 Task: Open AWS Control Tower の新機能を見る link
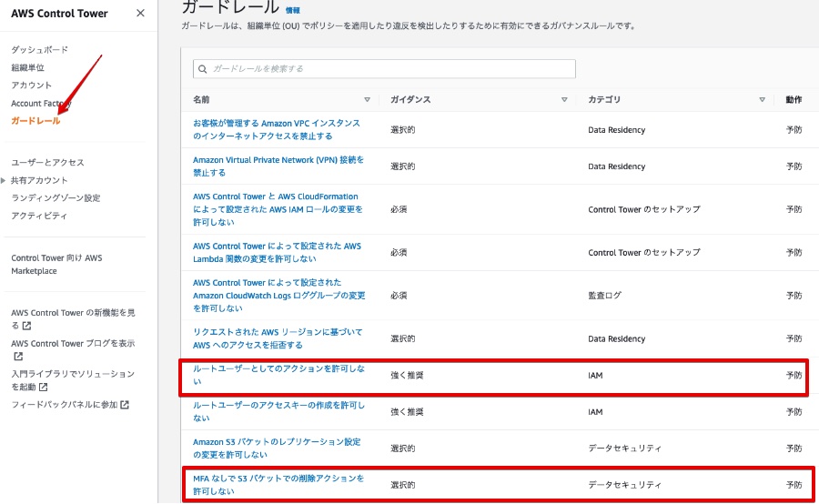point(73,319)
